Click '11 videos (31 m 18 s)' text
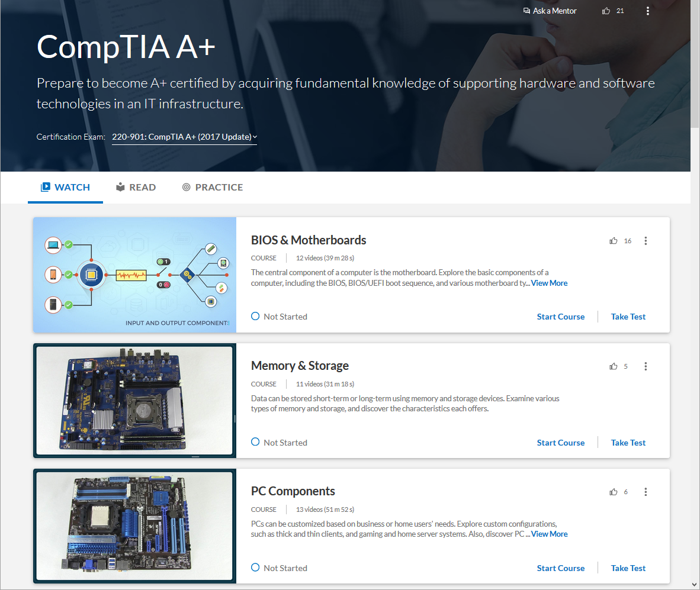Screen dimensions: 700x590 [325, 384]
